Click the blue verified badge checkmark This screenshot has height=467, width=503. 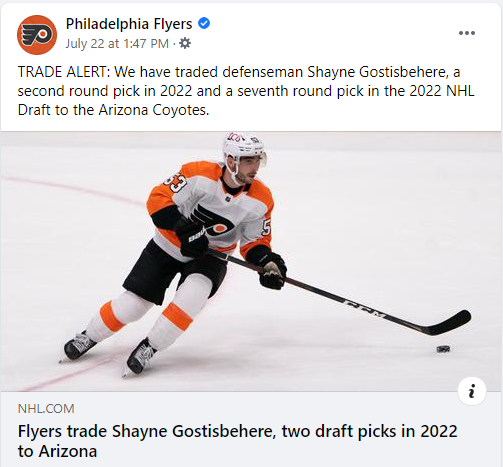(204, 23)
